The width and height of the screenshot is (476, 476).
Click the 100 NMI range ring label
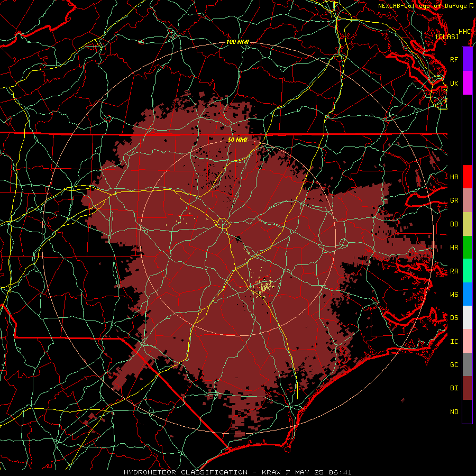pos(237,42)
